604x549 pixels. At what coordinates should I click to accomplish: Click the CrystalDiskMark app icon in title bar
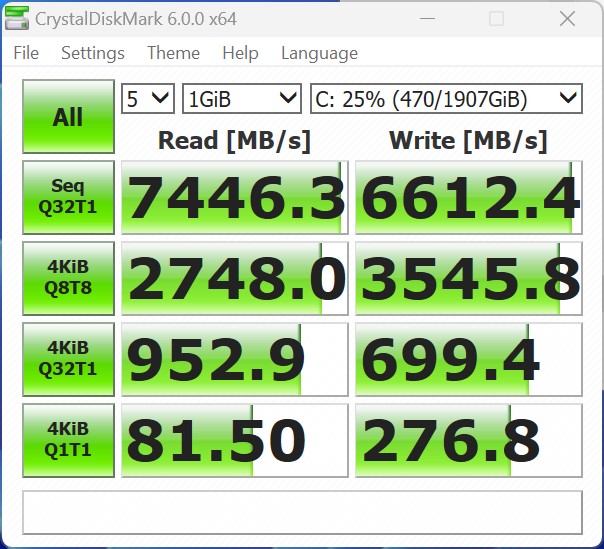point(17,18)
